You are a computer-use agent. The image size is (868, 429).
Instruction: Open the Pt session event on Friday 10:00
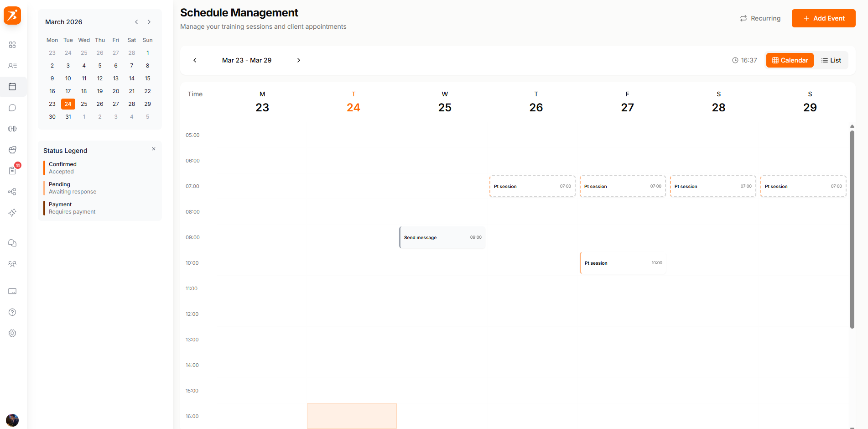[623, 263]
